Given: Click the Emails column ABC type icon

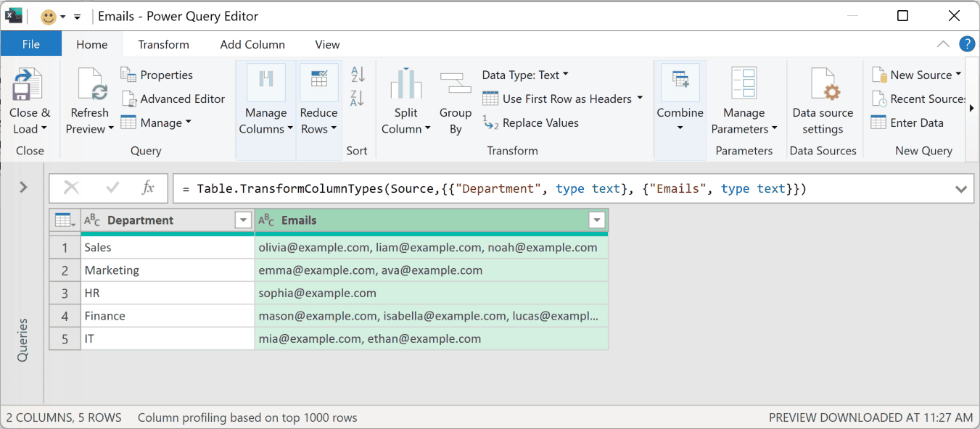Looking at the screenshot, I should point(266,220).
